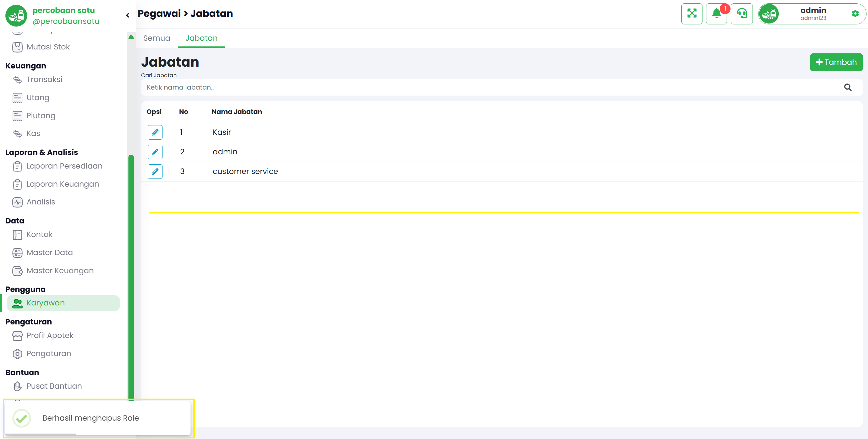The image size is (868, 439).
Task: Open the headset support icon
Action: (742, 14)
